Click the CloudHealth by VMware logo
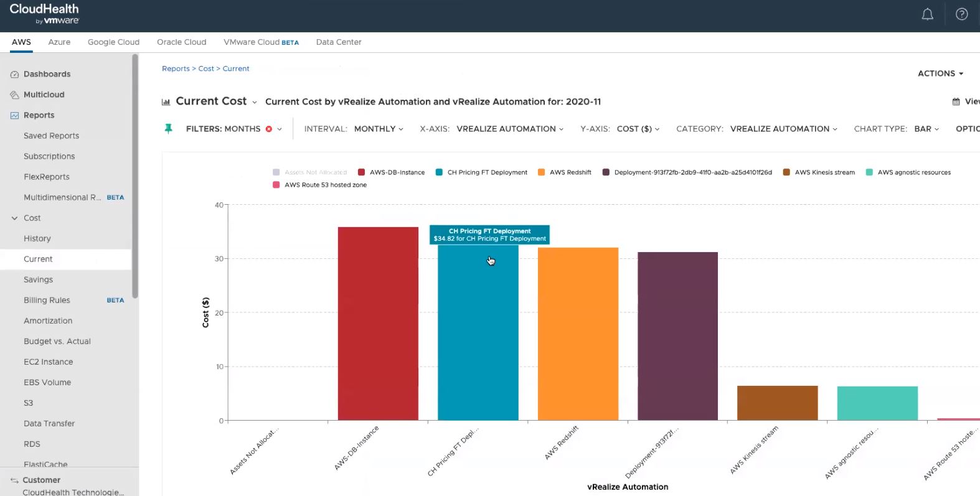Screen dimensions: 980x496 tap(44, 14)
